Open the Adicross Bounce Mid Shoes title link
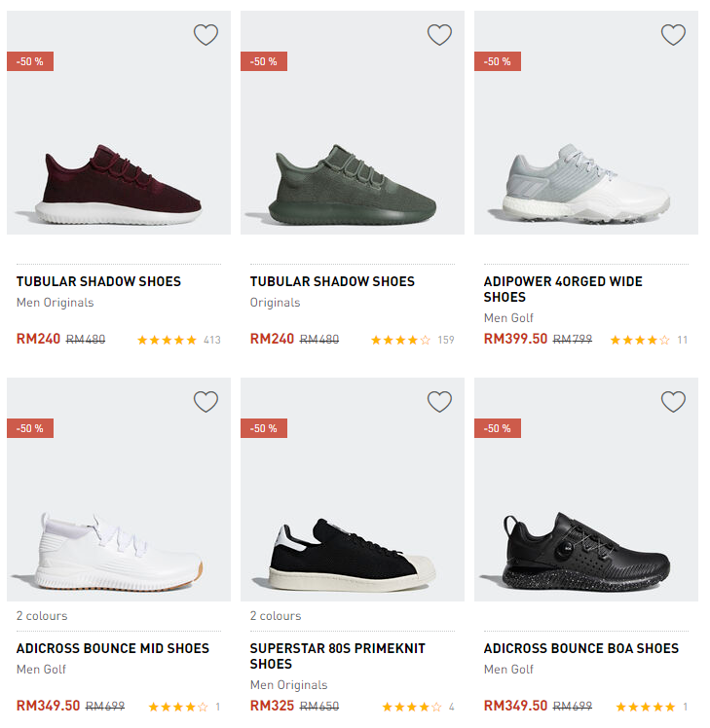710x728 pixels. (x=113, y=648)
